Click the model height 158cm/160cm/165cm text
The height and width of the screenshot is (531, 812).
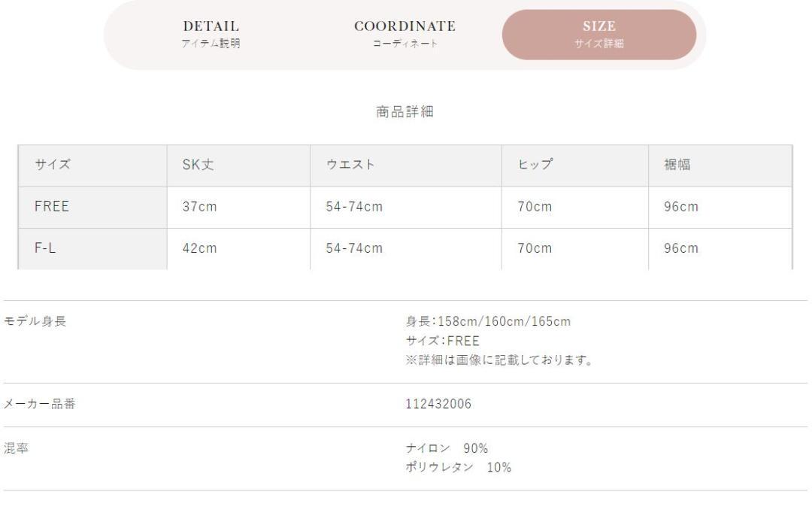click(489, 321)
